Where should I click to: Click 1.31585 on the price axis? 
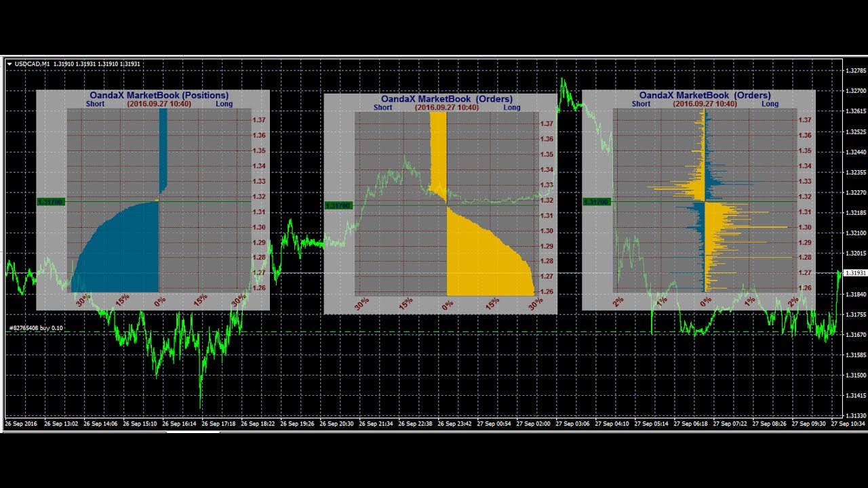855,355
